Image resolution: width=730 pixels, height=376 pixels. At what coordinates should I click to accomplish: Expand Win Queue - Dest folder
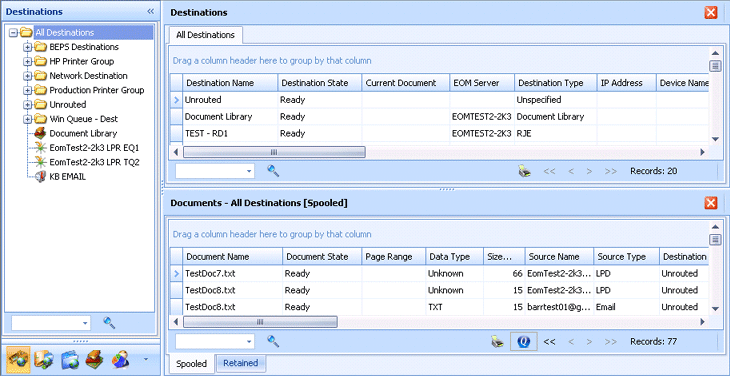pyautogui.click(x=27, y=119)
